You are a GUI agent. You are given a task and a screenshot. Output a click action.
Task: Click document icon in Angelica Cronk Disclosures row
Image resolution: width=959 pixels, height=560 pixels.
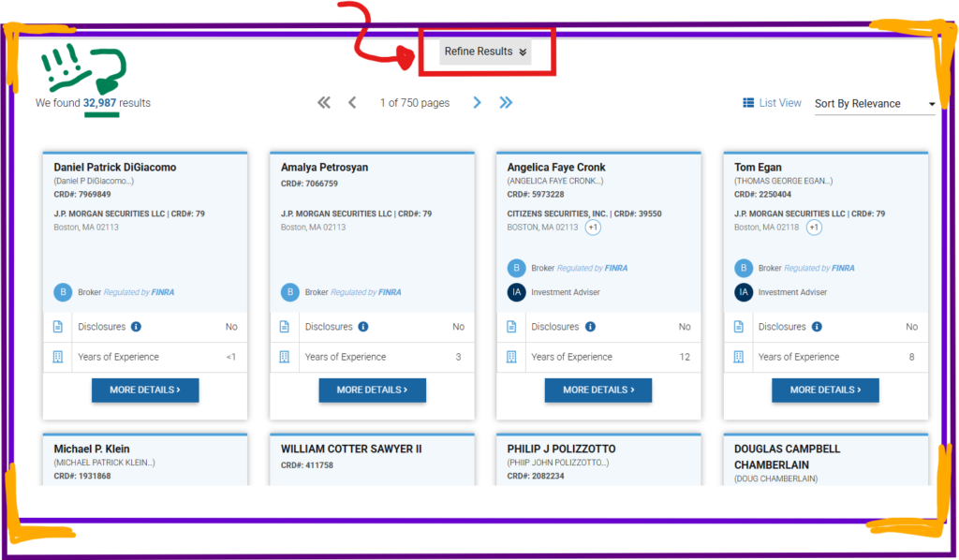point(511,327)
